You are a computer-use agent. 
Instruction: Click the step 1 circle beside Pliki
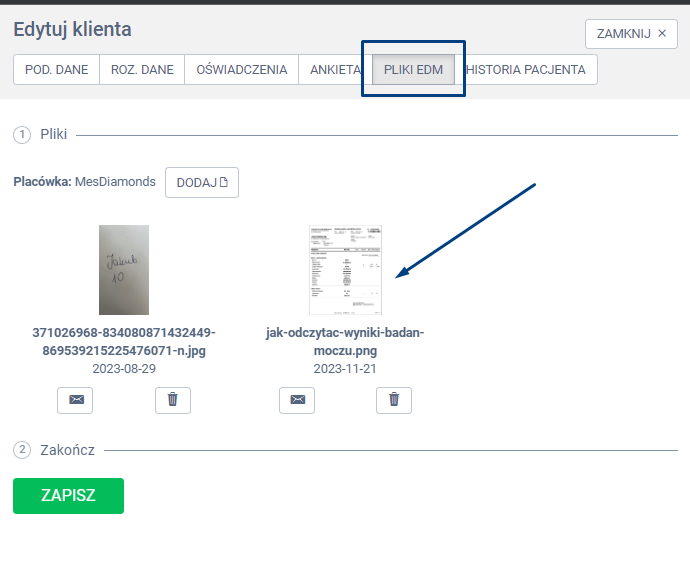[22, 134]
